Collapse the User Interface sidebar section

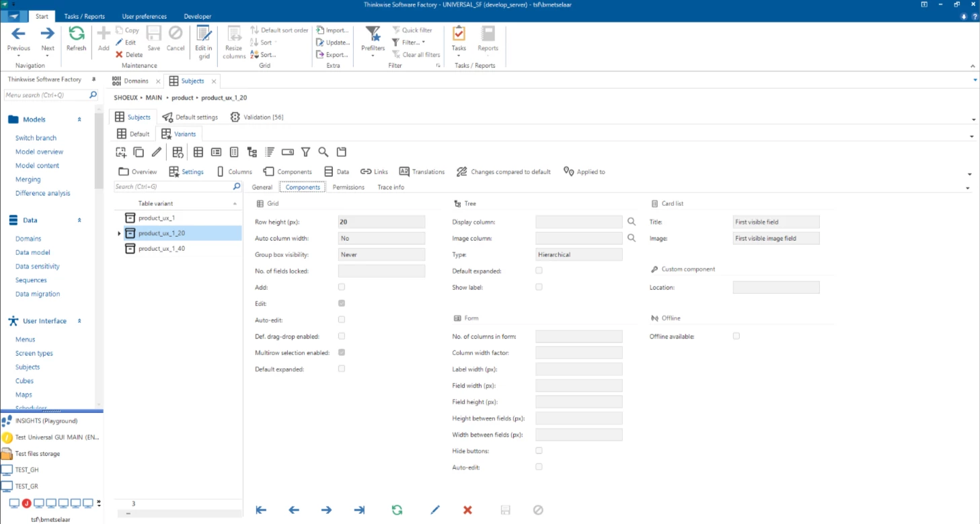click(x=79, y=322)
